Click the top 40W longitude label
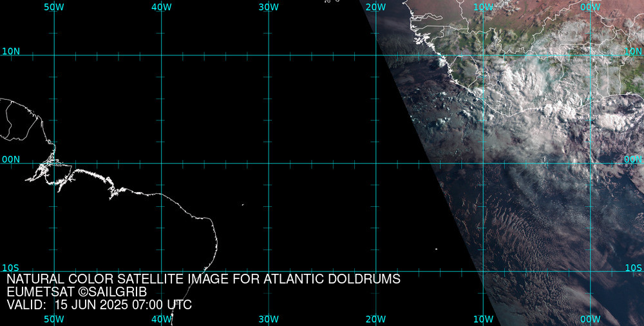The image size is (644, 326). (x=162, y=7)
